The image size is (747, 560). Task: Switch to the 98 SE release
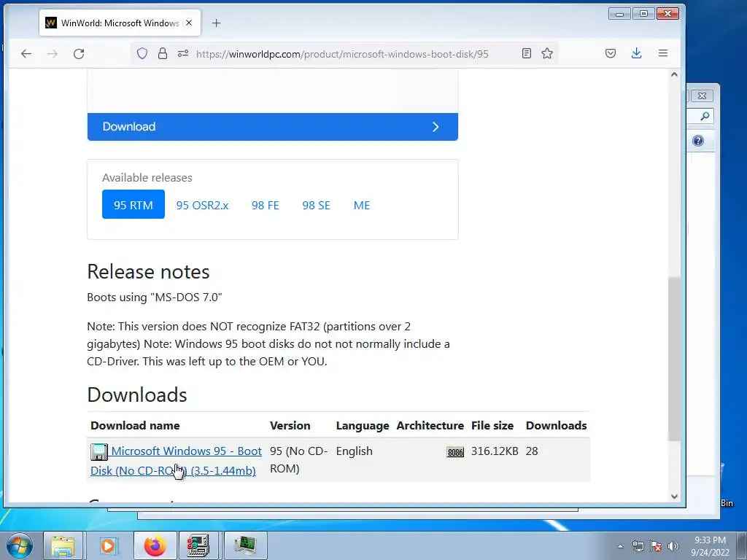(317, 205)
